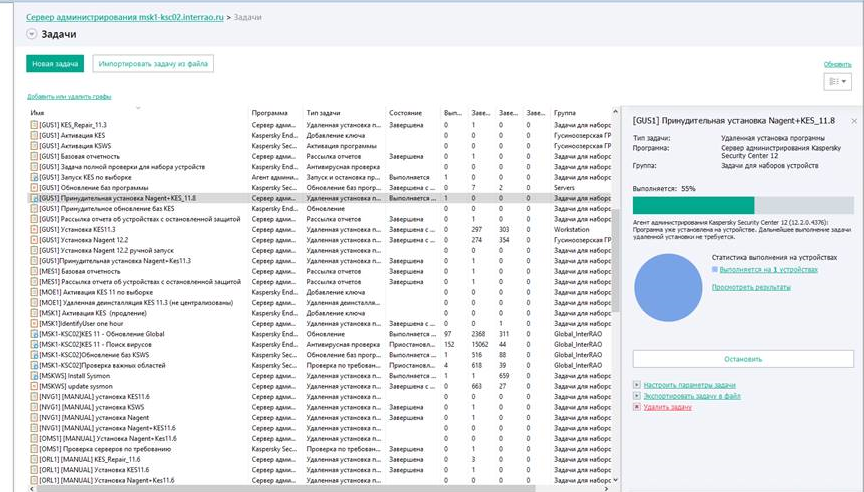Viewport: 864px width, 492px height.
Task: Click the icon beside Запуск KES по выборке
Action: 34,177
